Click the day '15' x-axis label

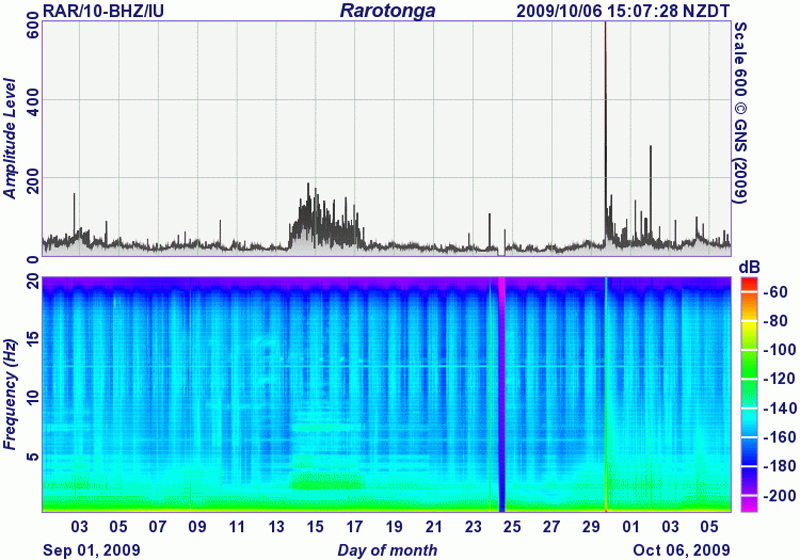coord(315,526)
